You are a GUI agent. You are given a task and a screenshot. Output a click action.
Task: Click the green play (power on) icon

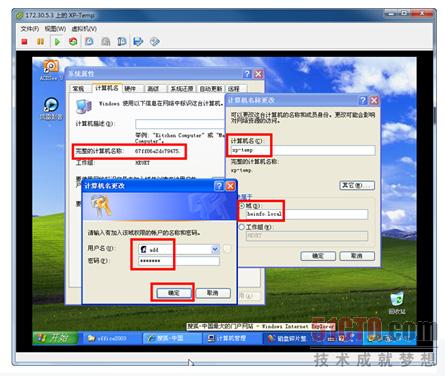57,42
